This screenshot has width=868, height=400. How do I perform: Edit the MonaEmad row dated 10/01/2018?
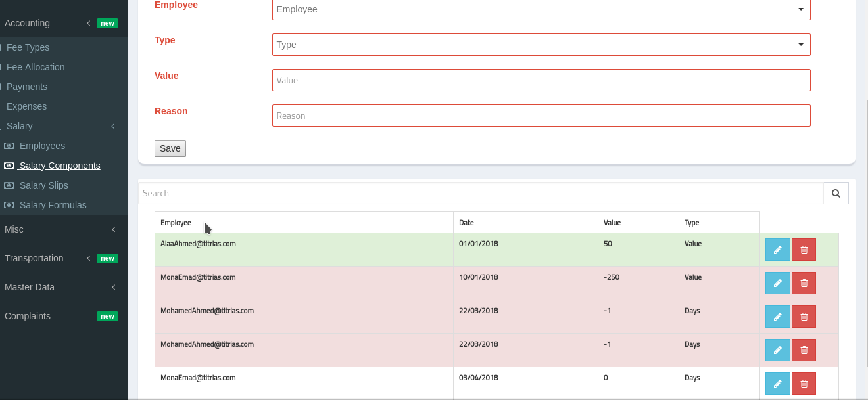tap(777, 283)
